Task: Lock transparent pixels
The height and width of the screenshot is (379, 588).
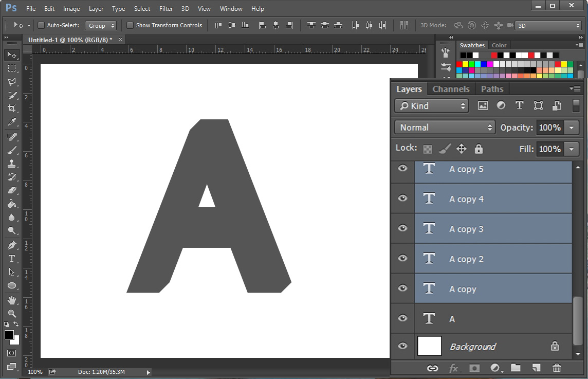Action: [x=428, y=149]
